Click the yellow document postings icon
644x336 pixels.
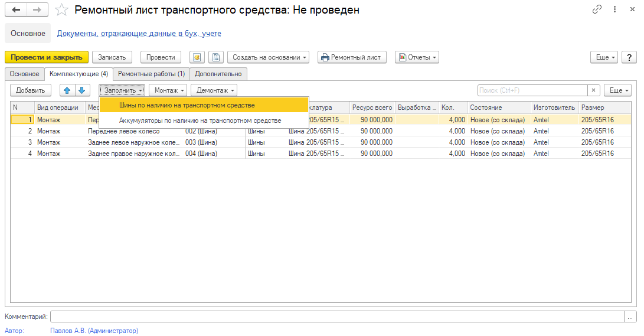[x=197, y=57]
